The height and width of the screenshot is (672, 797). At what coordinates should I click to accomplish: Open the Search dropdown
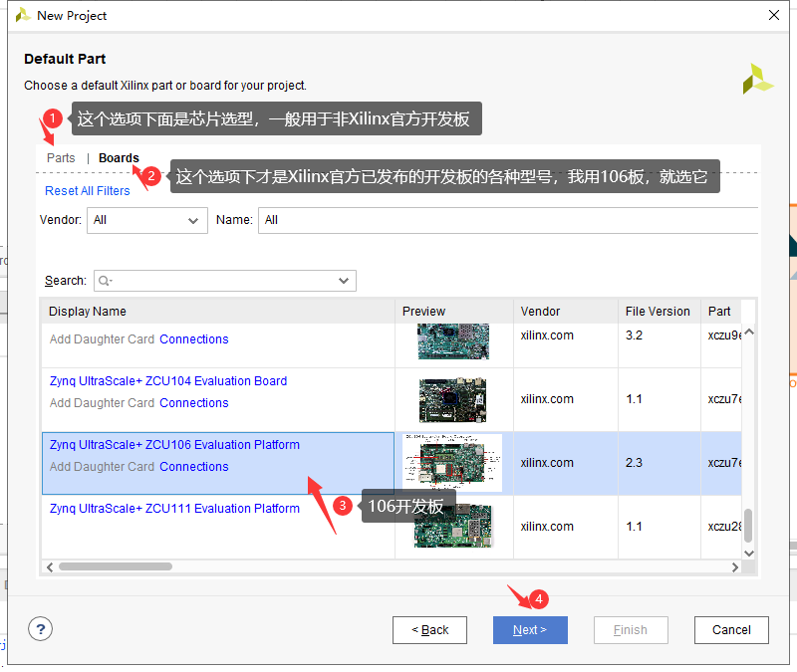[343, 281]
